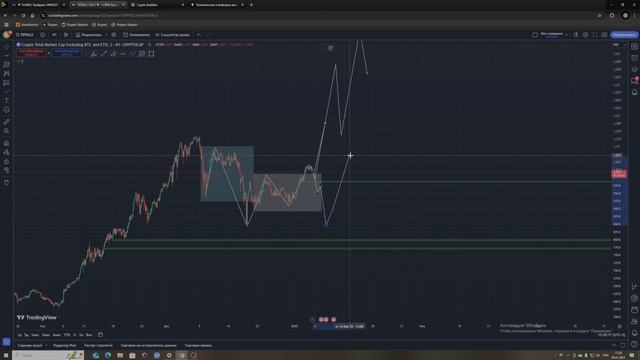The image size is (640, 360).
Task: Open time axis settings gear
Action: pos(620,327)
